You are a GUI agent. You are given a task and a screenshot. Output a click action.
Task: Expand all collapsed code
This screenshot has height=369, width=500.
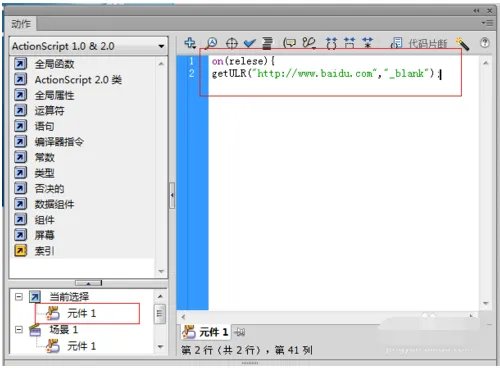click(368, 43)
